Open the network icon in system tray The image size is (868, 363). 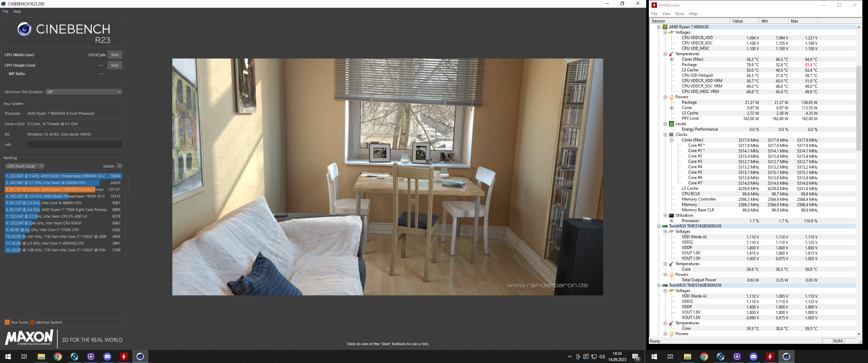pos(594,357)
